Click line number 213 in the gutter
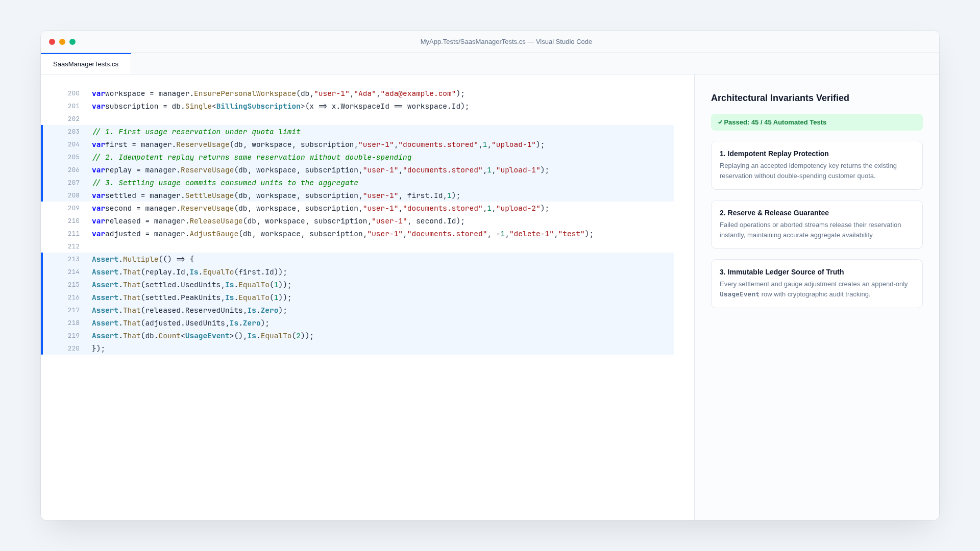This screenshot has height=551, width=980. [73, 259]
